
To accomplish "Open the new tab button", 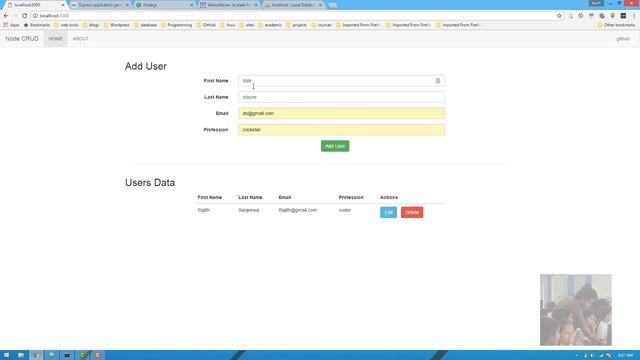I will 332,5.
